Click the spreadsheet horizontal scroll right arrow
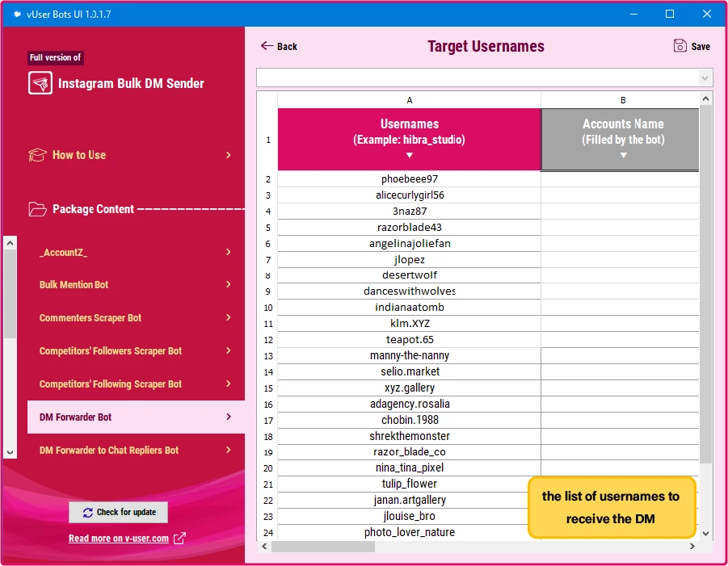The image size is (728, 566). [x=692, y=546]
